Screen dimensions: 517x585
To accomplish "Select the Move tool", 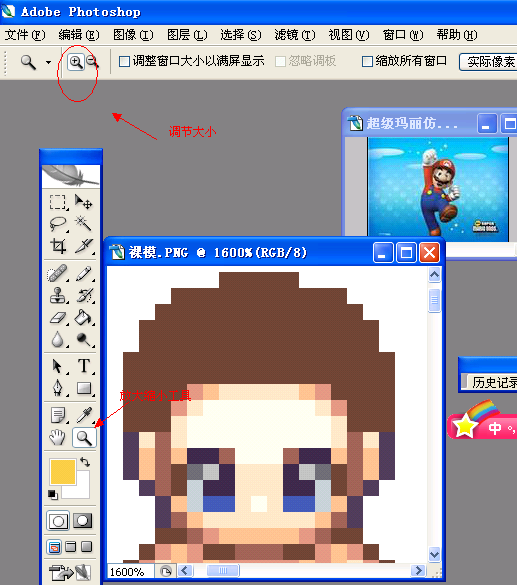I will coord(84,202).
